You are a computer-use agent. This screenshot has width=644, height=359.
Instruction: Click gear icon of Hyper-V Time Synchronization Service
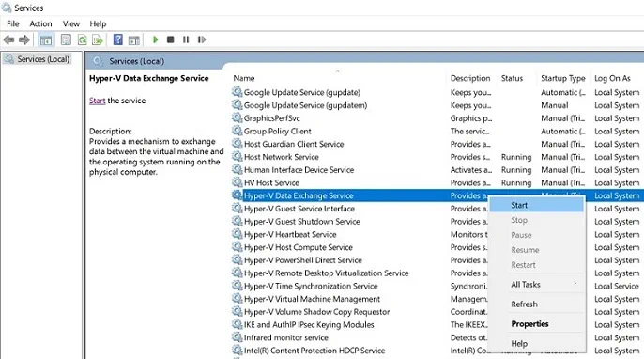coord(237,286)
